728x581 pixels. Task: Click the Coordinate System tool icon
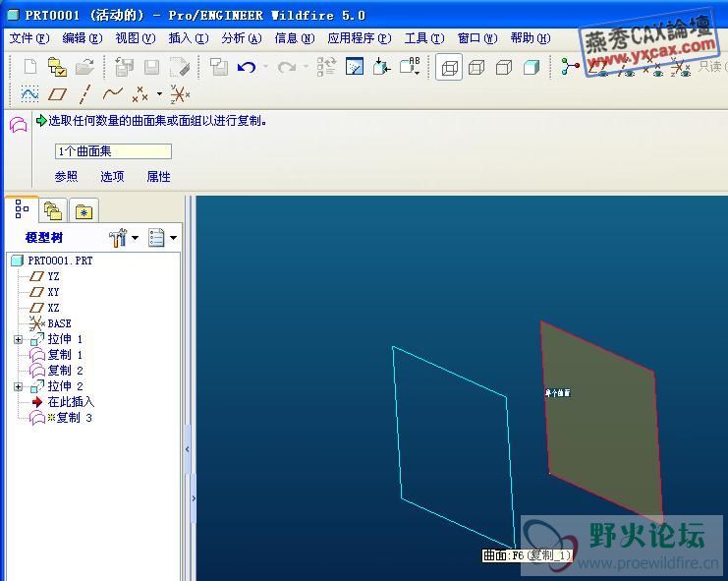pyautogui.click(x=180, y=94)
